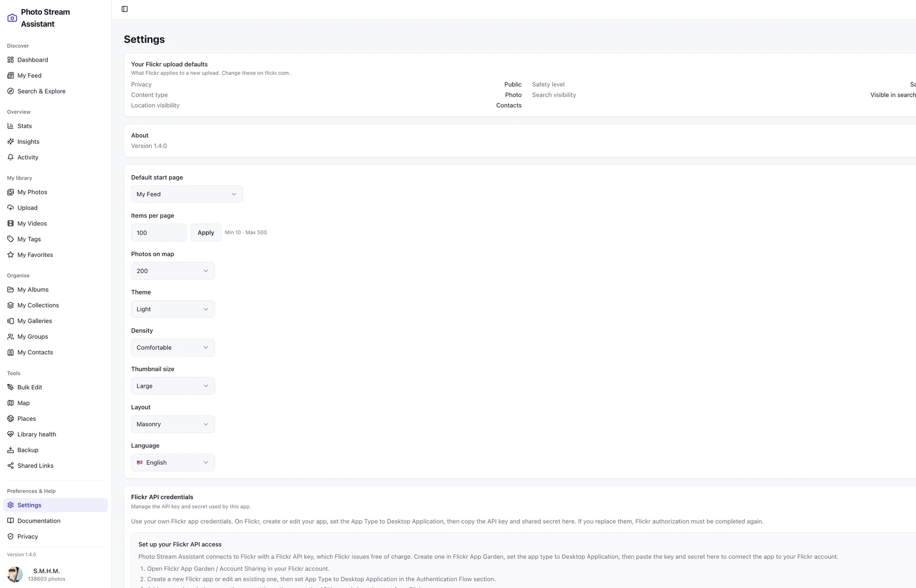Open the Thumbnail size dropdown

pyautogui.click(x=173, y=386)
